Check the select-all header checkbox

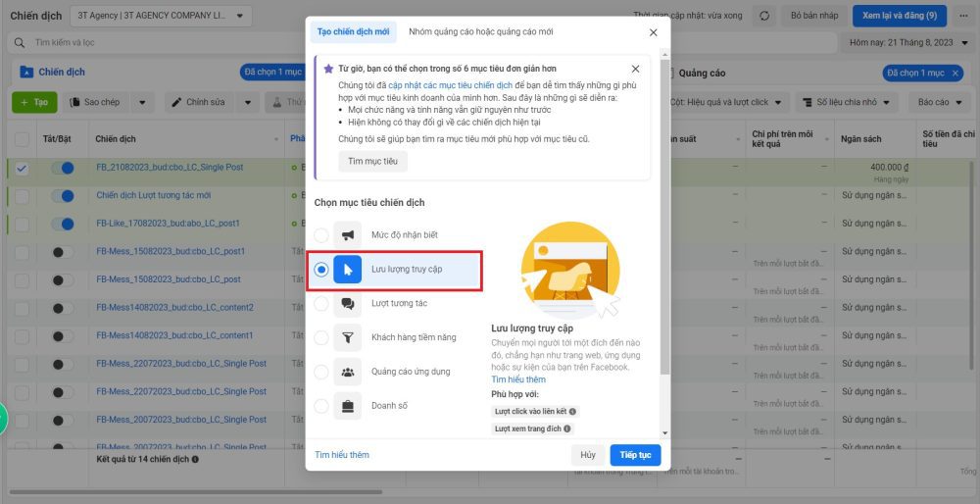coord(22,139)
